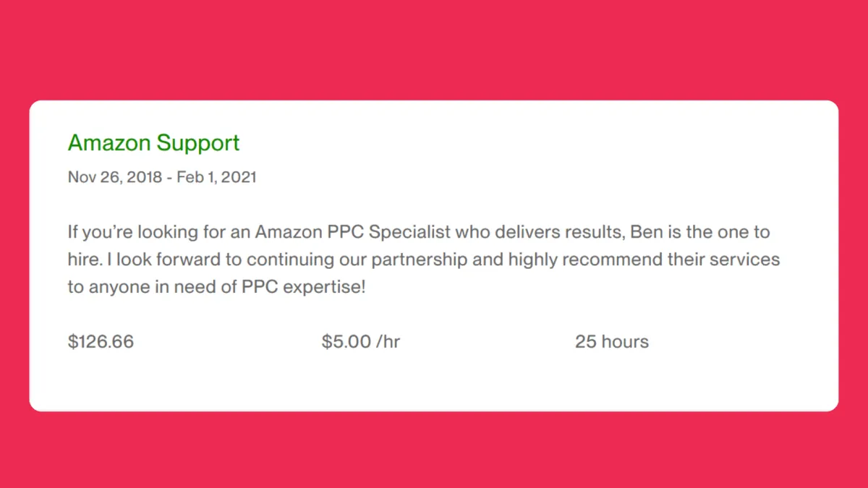Select the 25 hours worked value

[x=612, y=342]
